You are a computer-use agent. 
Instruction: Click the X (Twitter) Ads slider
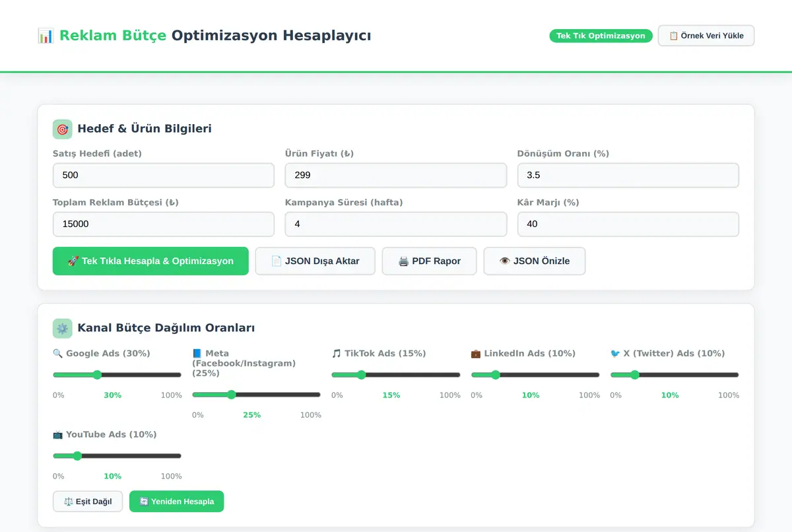[x=675, y=375]
